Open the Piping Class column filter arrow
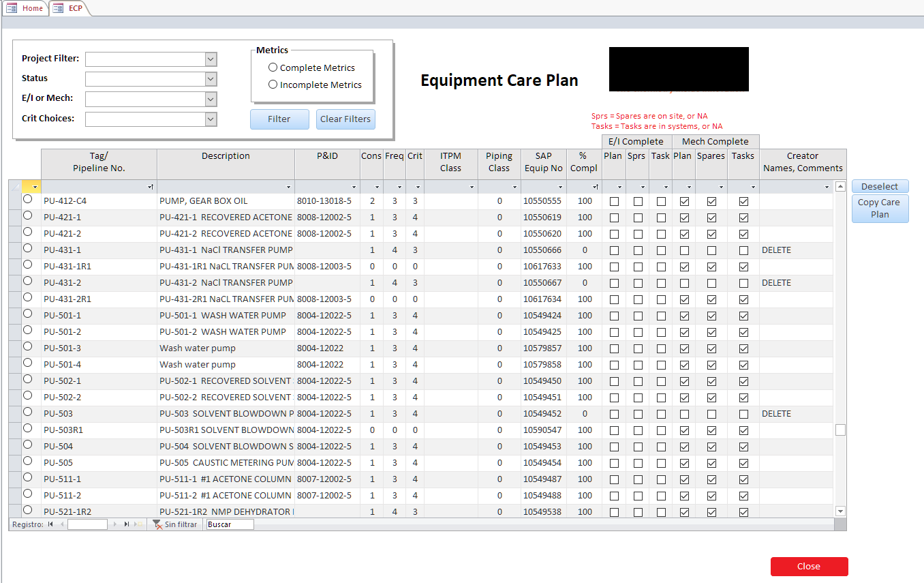924x583 pixels. point(515,187)
